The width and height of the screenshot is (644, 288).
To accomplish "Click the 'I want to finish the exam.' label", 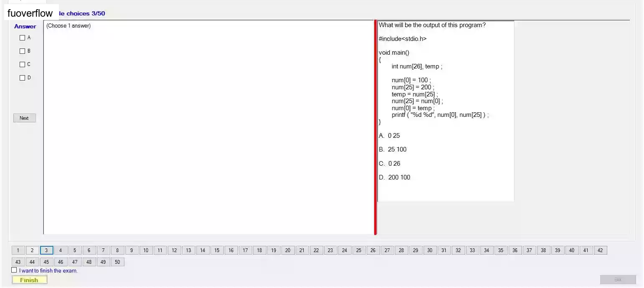I will pyautogui.click(x=48, y=271).
